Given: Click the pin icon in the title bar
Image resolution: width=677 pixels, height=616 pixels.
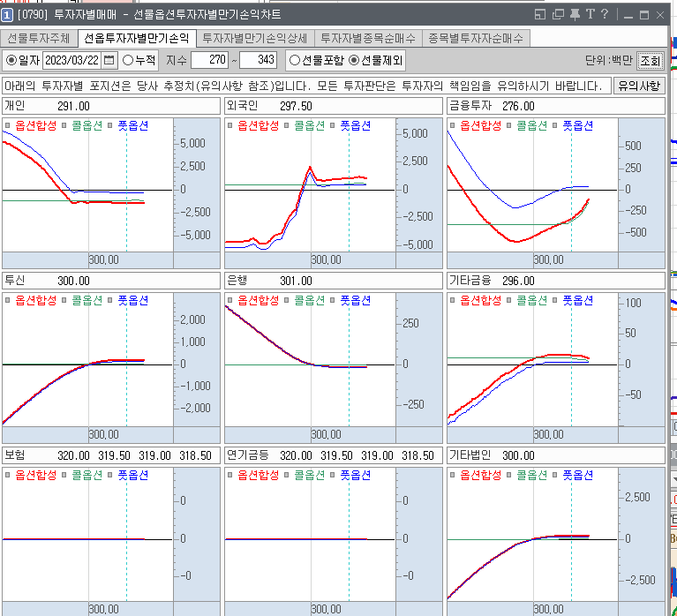Looking at the screenshot, I should [575, 15].
